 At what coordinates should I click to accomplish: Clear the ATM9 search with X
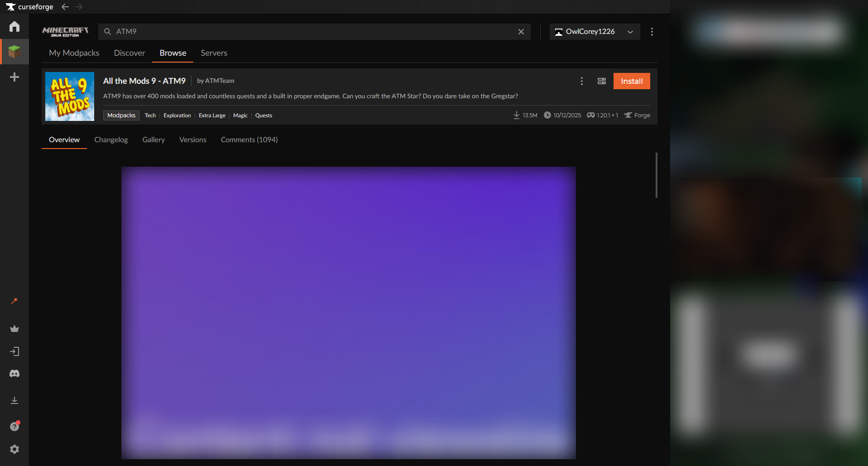(521, 32)
